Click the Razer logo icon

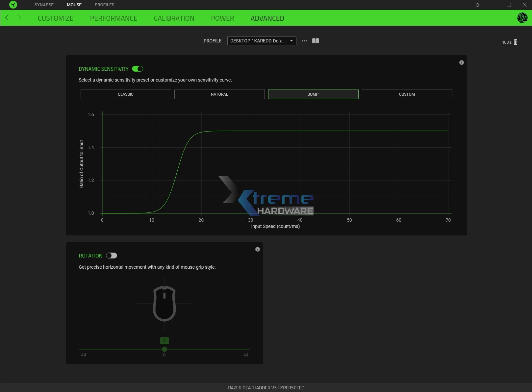13,5
